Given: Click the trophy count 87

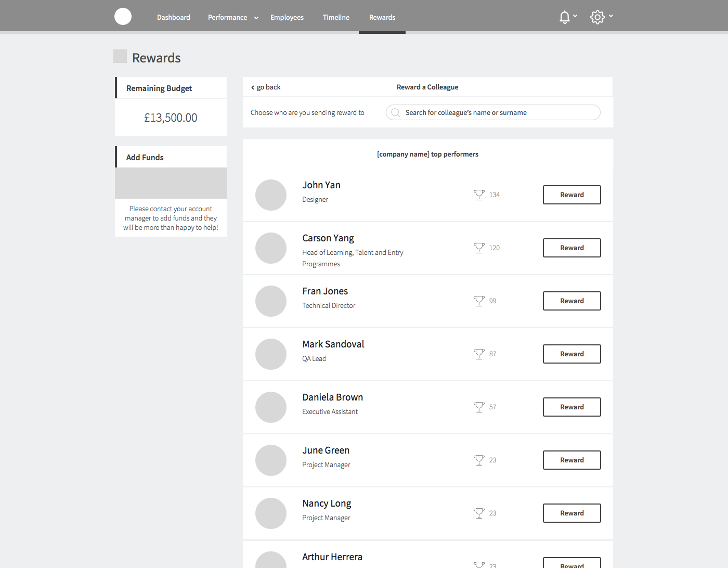Looking at the screenshot, I should pos(492,354).
